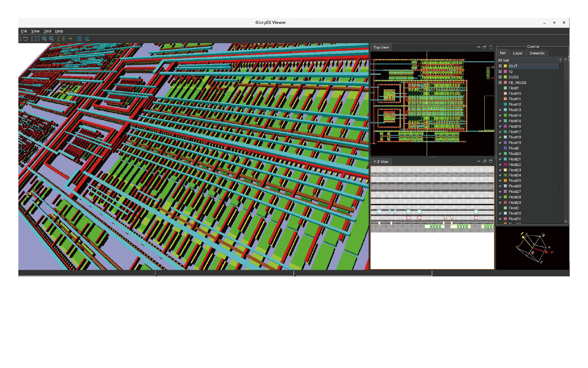Toggle the vertical cut-line tool

tap(64, 39)
